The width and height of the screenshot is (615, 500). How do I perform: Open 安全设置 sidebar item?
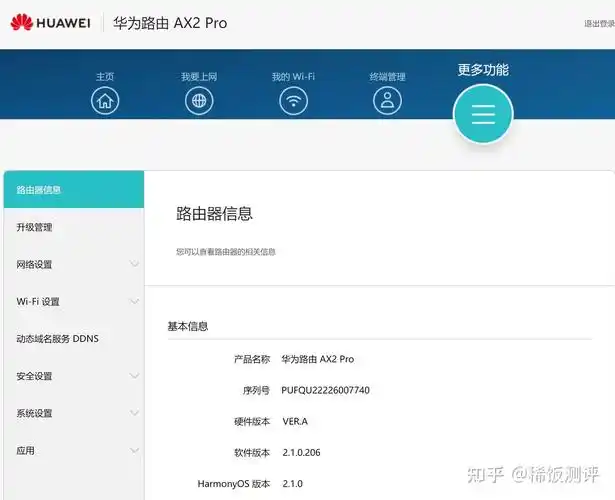[x=74, y=376]
